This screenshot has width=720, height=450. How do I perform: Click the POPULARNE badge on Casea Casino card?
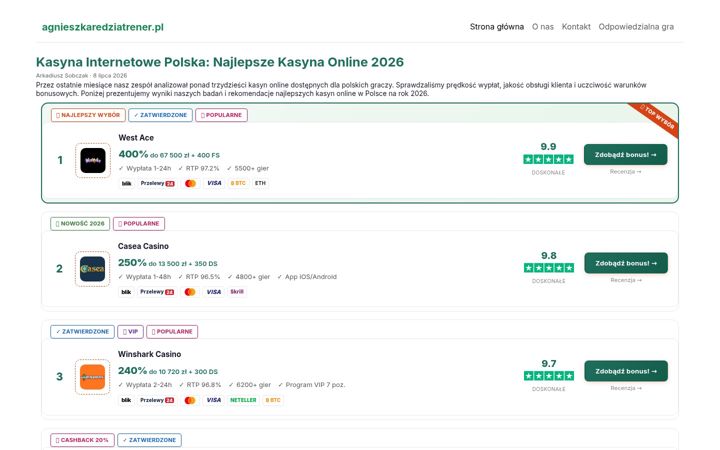139,224
